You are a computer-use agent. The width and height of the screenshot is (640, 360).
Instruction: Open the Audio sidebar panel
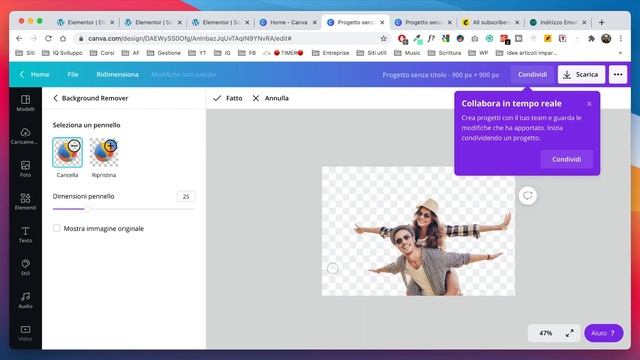point(25,300)
